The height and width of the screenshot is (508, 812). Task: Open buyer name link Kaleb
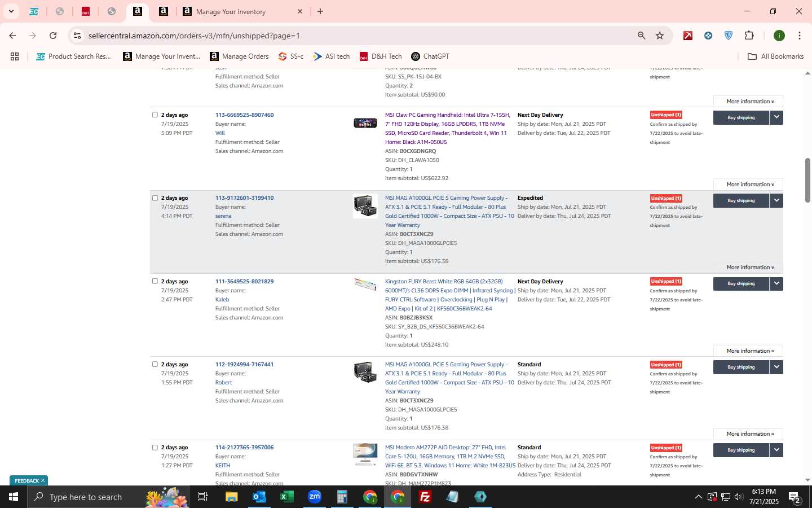click(222, 300)
